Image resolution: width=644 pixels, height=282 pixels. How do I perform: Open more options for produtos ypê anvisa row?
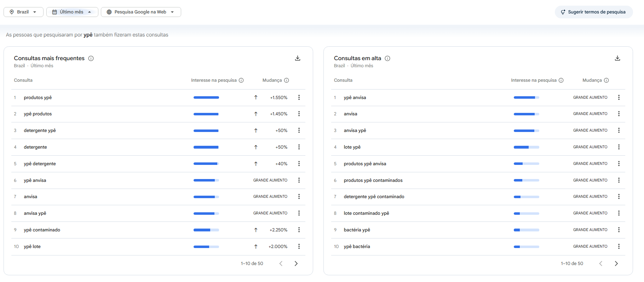pos(619,163)
